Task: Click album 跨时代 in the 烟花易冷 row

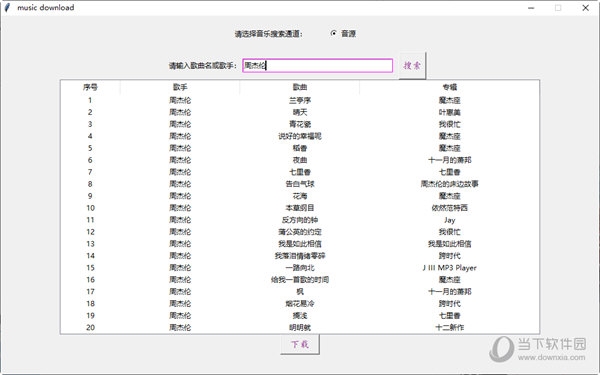Action: pos(450,303)
